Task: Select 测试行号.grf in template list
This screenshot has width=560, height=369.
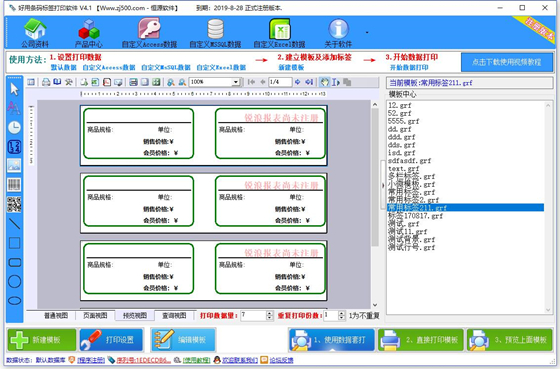Action: click(x=411, y=247)
